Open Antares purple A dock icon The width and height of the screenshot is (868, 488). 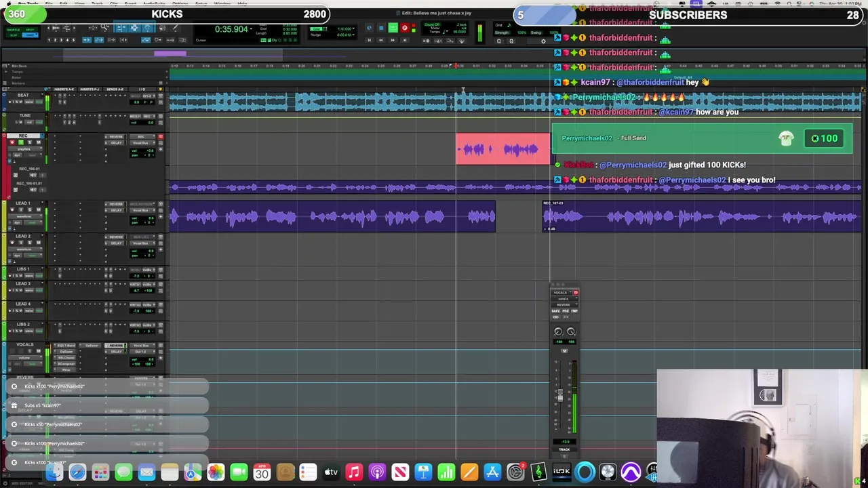click(631, 472)
